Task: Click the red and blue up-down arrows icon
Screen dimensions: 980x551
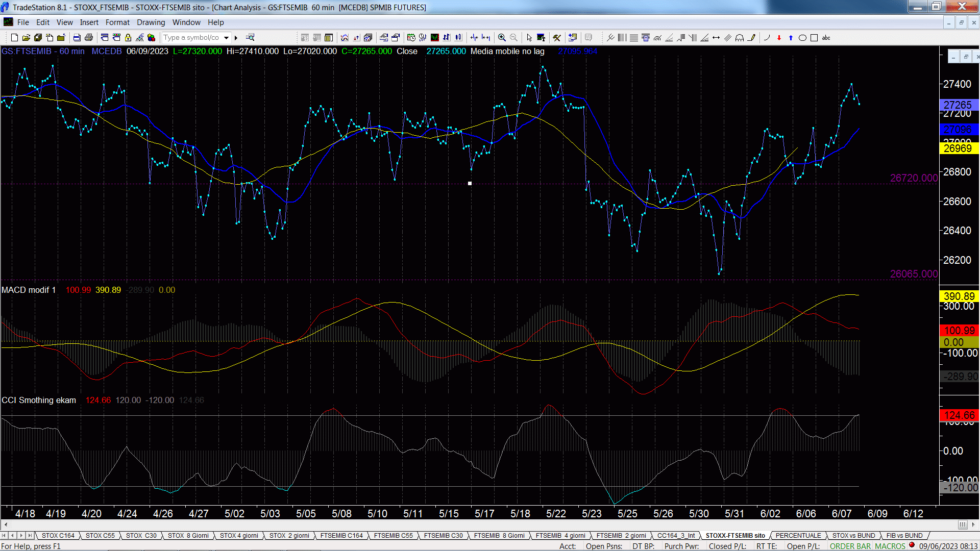Action: point(356,37)
